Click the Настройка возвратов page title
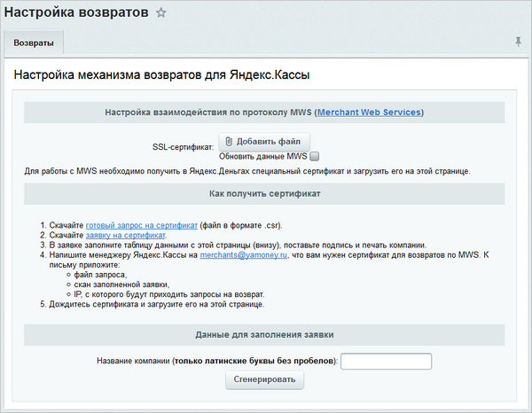The image size is (532, 413). click(76, 12)
